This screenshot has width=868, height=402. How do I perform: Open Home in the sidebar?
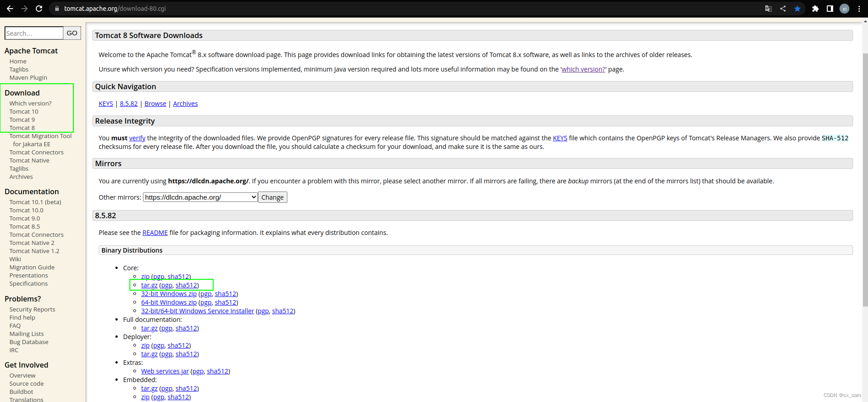pos(18,61)
